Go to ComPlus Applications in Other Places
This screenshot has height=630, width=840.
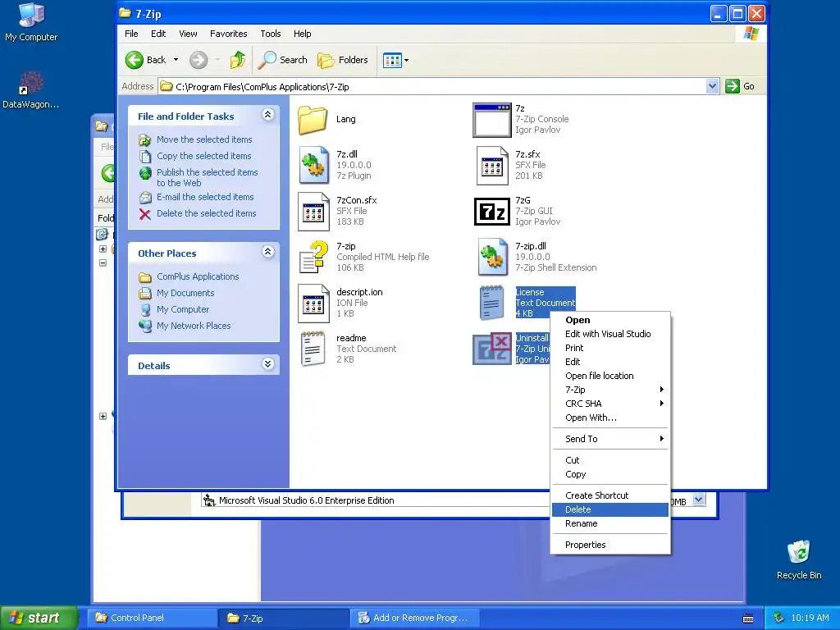(198, 277)
